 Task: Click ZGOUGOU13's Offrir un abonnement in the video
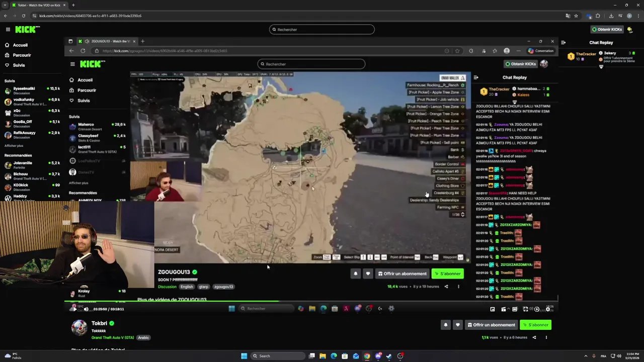pyautogui.click(x=402, y=274)
